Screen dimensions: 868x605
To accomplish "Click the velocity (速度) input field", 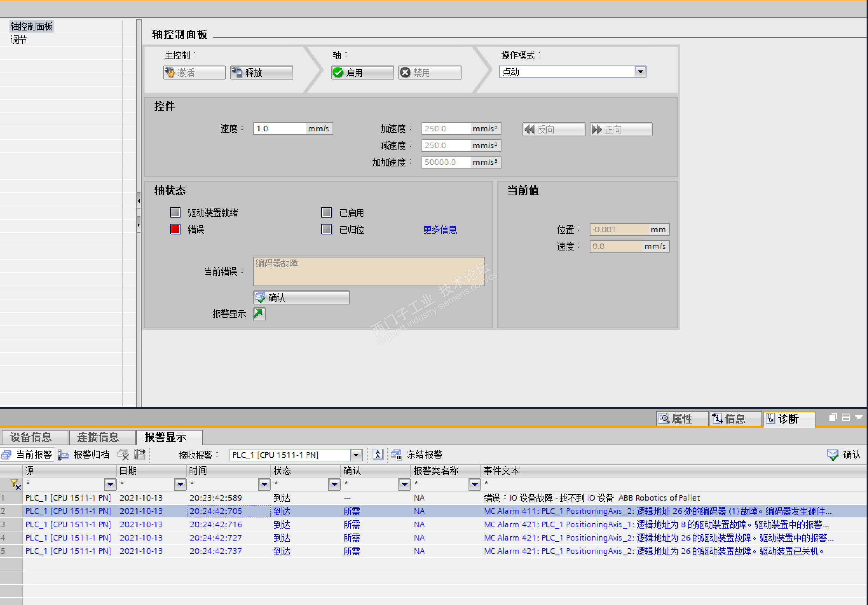I will pyautogui.click(x=280, y=129).
